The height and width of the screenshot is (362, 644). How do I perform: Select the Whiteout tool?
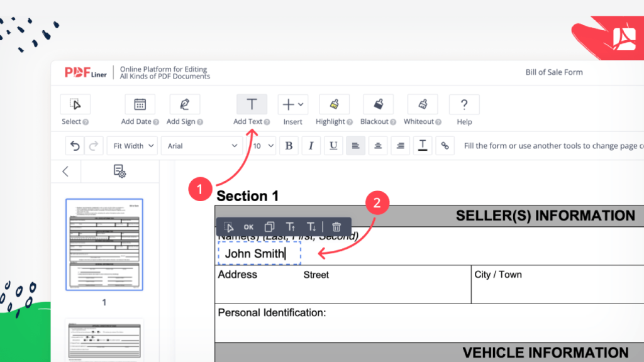pos(422,104)
